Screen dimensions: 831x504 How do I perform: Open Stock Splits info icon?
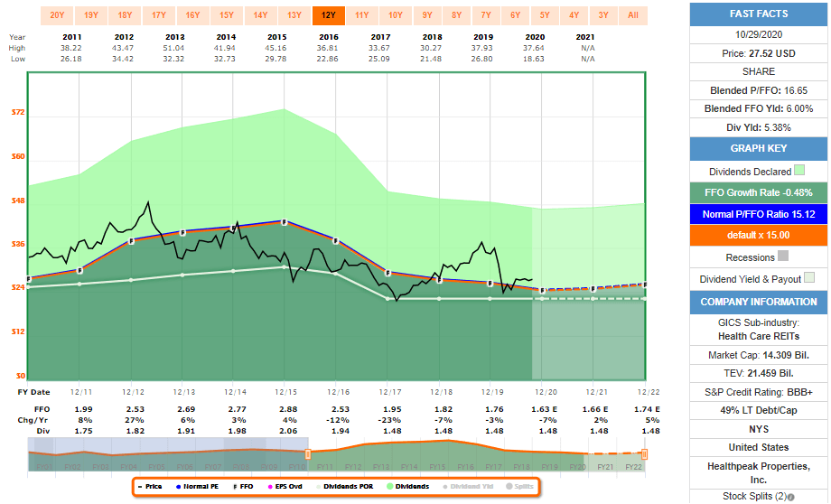(x=790, y=497)
